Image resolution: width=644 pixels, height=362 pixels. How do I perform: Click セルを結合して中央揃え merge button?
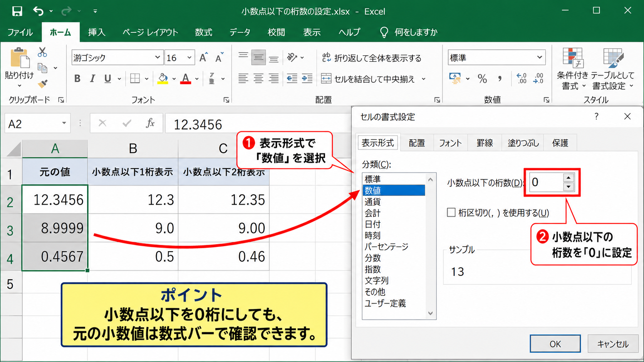click(x=368, y=79)
